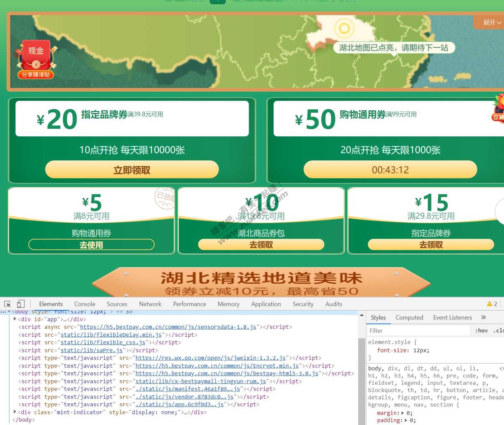Open the Event Listeners pane tab
This screenshot has width=504, height=425.
point(453,317)
